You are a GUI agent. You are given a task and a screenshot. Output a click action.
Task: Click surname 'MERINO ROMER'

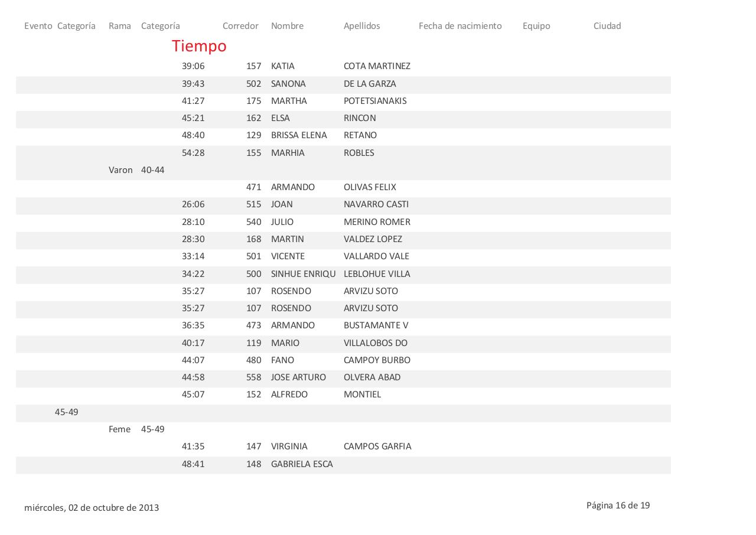[377, 222]
